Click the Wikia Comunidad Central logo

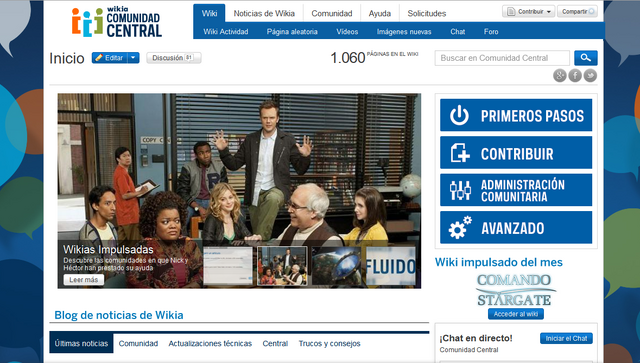pos(117,22)
